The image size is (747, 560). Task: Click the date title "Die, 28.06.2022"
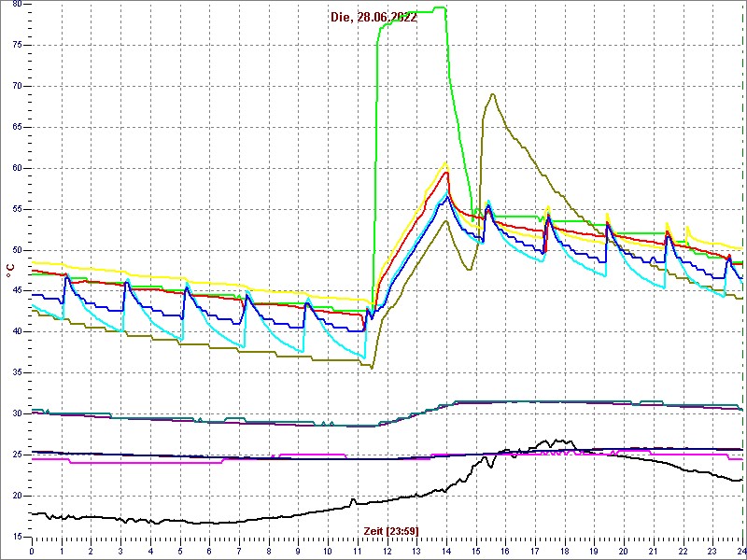[374, 18]
